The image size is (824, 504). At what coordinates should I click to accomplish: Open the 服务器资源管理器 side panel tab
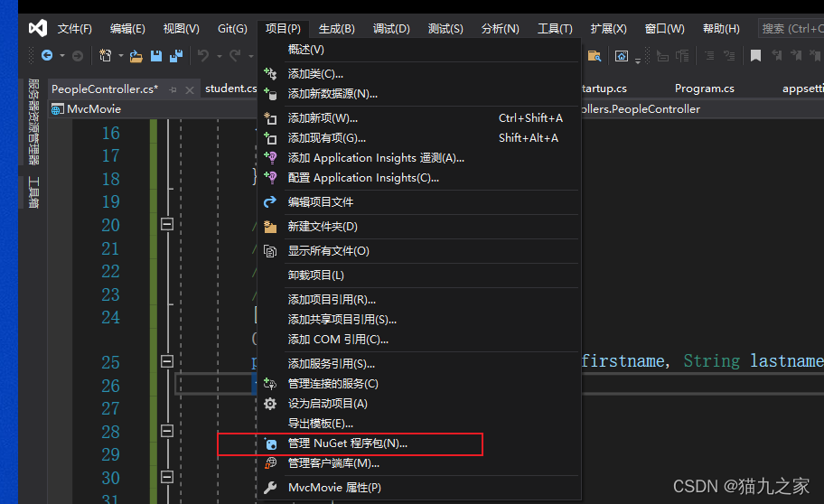pos(33,121)
